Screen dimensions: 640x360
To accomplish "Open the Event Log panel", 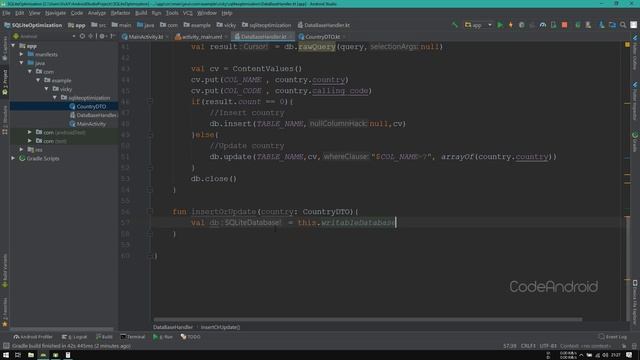I will [612, 337].
